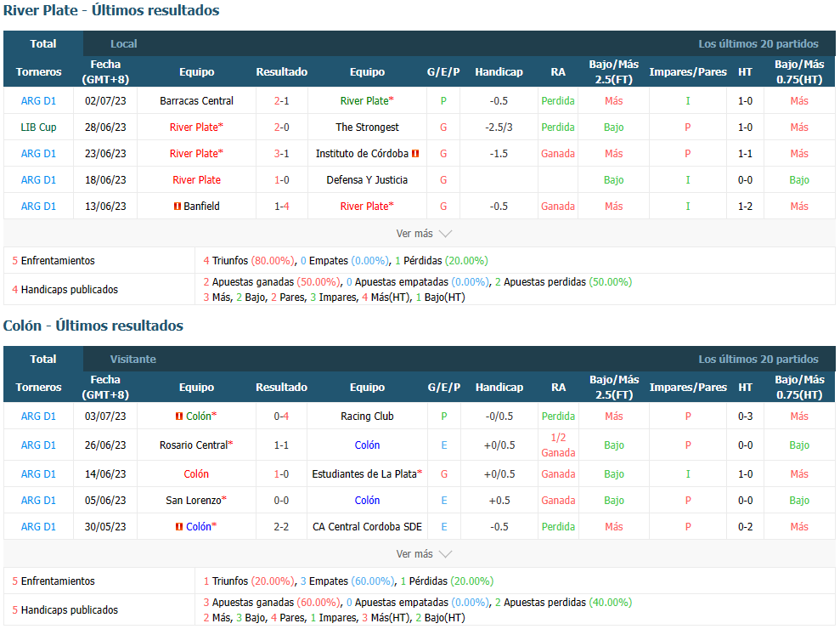Click the -1.5 handicap value
Image resolution: width=840 pixels, height=629 pixels.
499,153
